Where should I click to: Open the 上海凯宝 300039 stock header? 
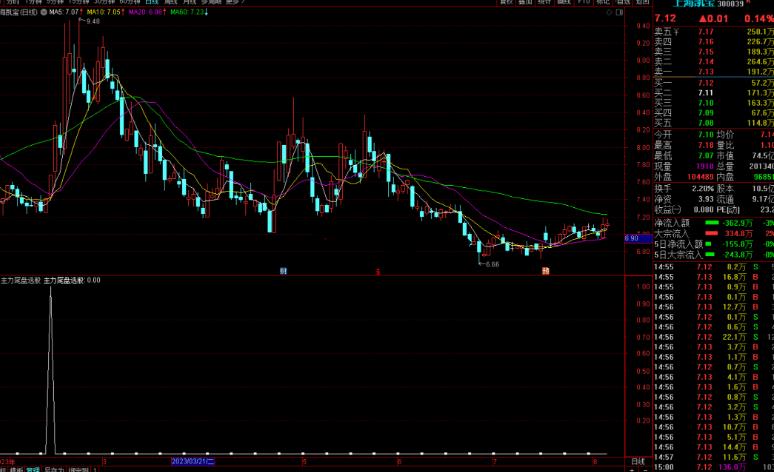[709, 4]
